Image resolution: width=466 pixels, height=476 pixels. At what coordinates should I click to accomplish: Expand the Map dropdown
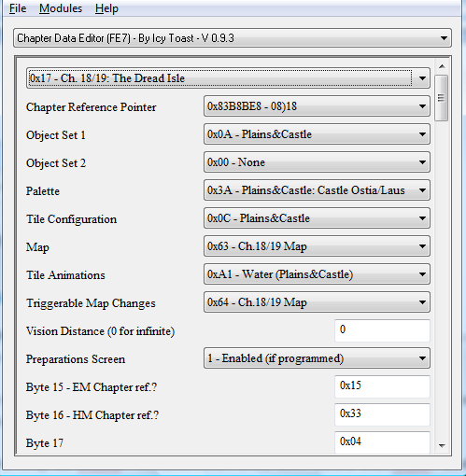pyautogui.click(x=317, y=246)
